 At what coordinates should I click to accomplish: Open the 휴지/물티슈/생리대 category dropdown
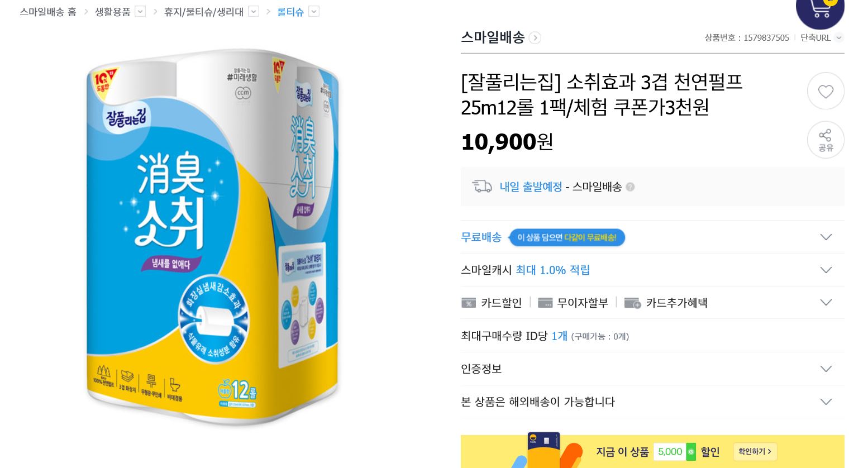[254, 12]
